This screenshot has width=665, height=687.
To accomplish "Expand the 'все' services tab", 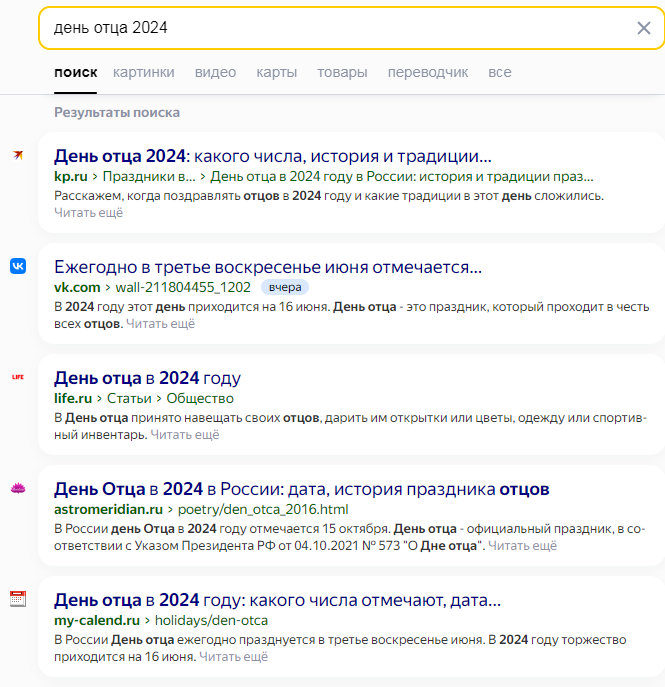I will 500,72.
